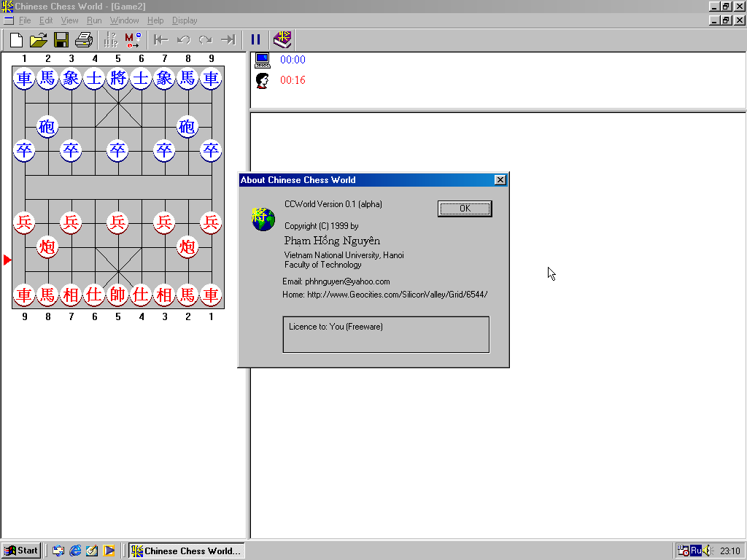The width and height of the screenshot is (747, 560).
Task: Undo the last move
Action: [183, 39]
